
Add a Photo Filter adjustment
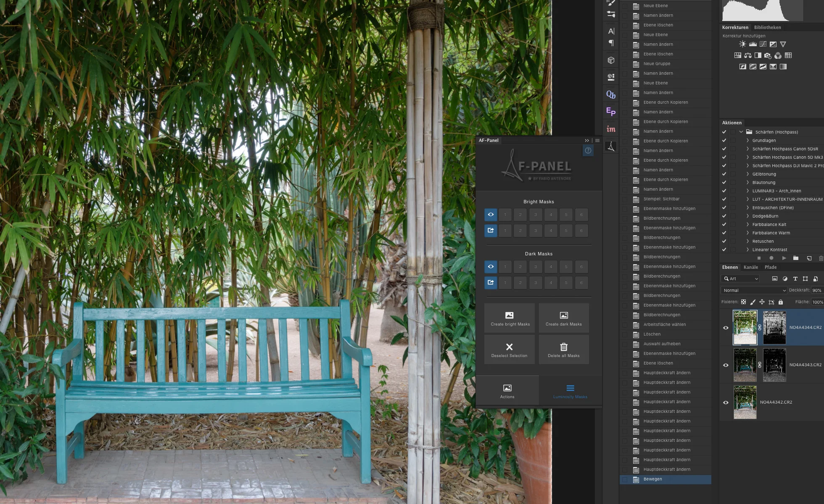coord(768,55)
